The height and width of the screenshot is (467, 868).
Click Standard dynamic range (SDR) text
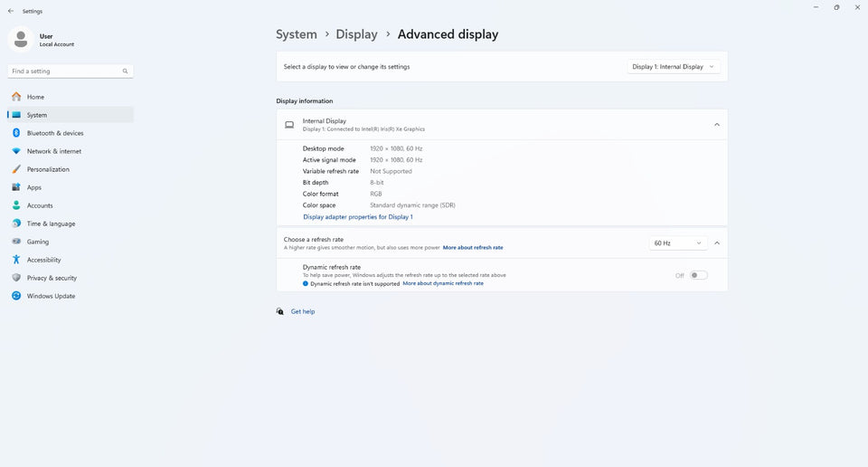412,205
